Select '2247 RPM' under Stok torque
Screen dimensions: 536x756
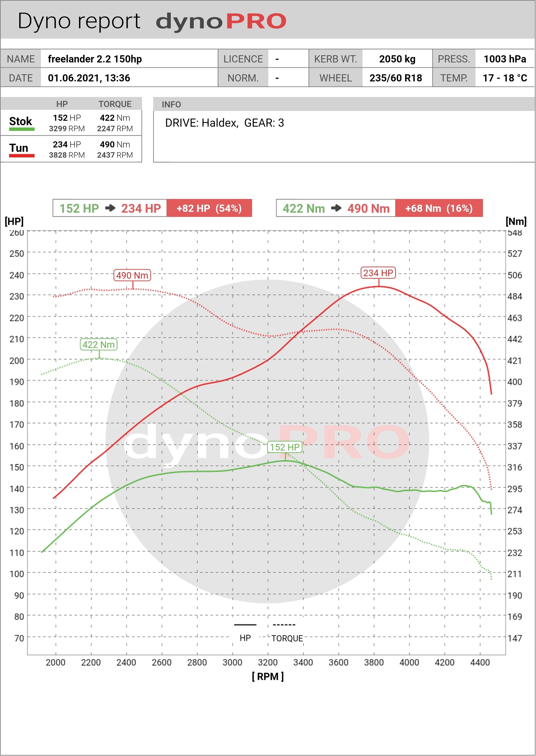pyautogui.click(x=115, y=129)
